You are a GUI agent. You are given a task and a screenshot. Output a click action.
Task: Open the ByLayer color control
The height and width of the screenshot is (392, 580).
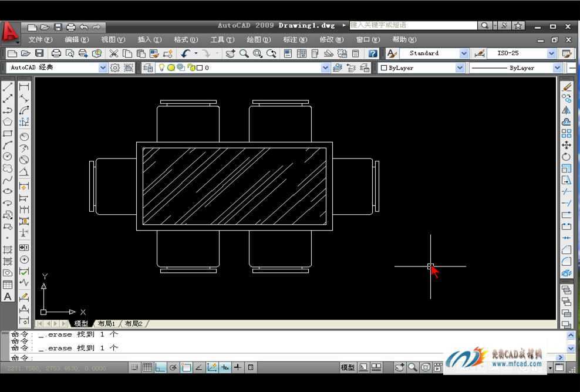421,67
